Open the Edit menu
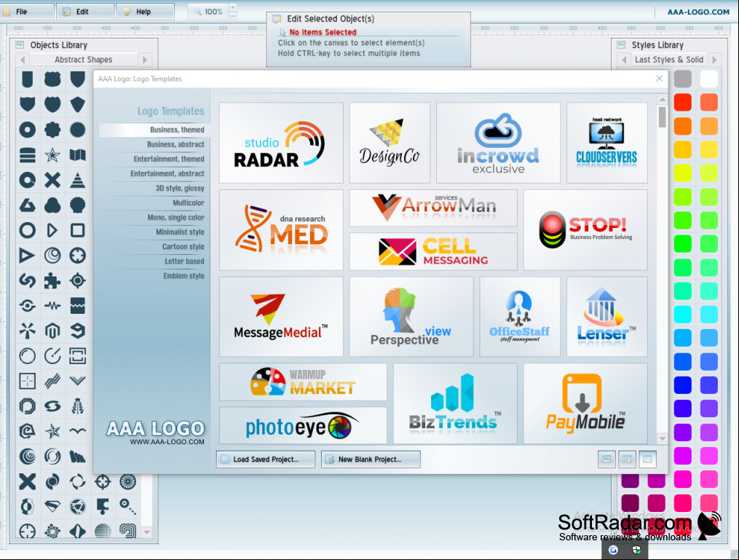The width and height of the screenshot is (739, 560). coord(85,12)
